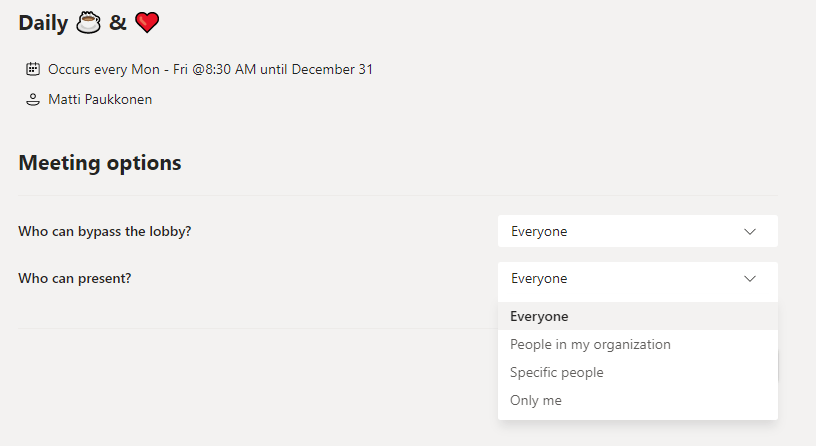Click the 'Daily' meeting title text

[43, 22]
